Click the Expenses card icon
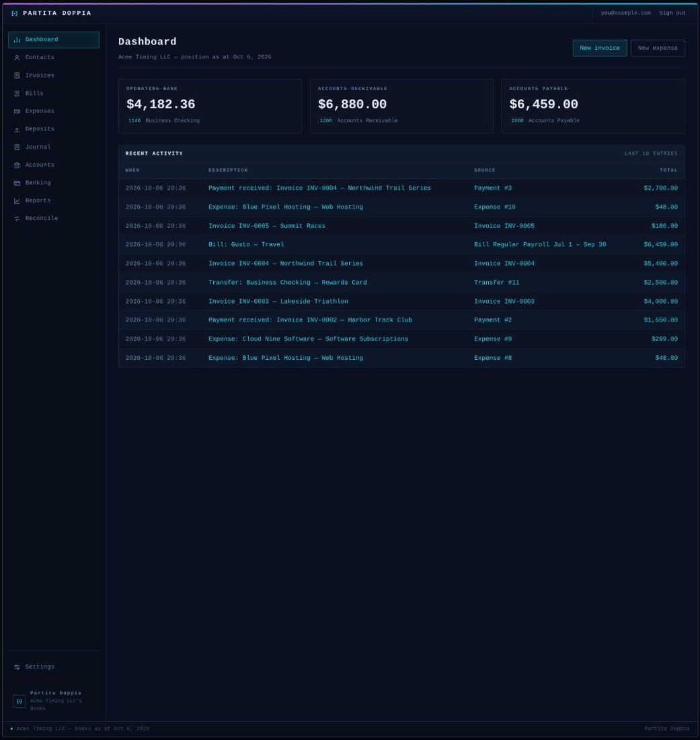The height and width of the screenshot is (740, 700). click(x=17, y=112)
